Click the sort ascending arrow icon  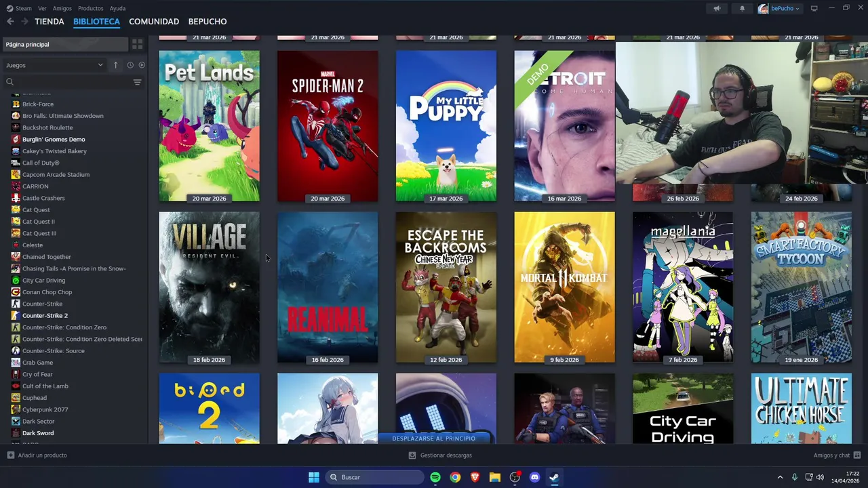point(115,65)
